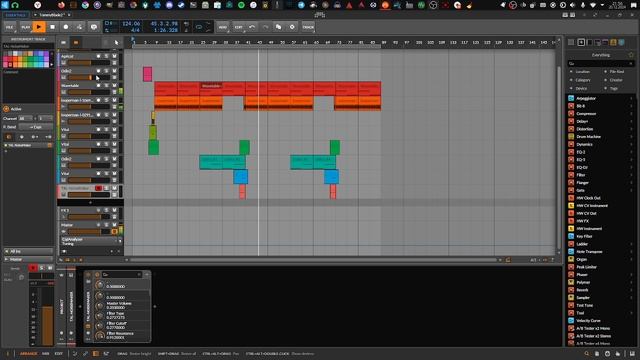Screen dimensions: 640x360
Task: Expand the File Kind filter in browser
Action: click(616, 71)
